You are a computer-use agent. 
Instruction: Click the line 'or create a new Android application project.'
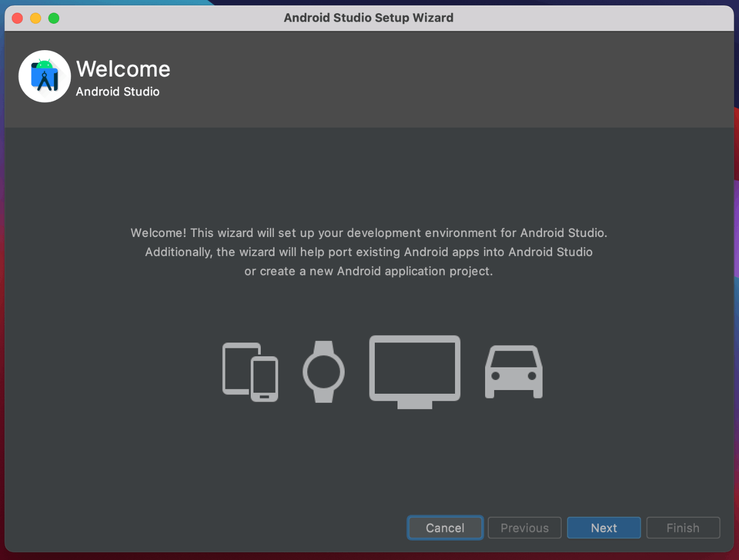tap(368, 271)
